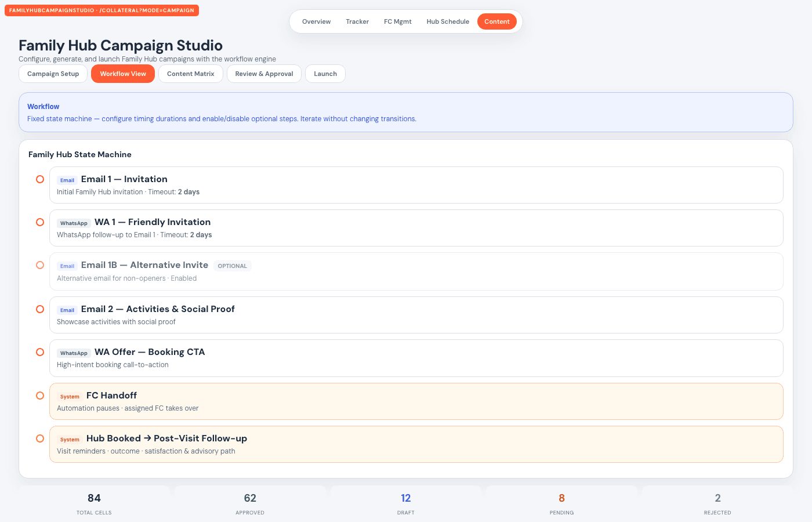Click 'Showcase activities with social proof' text
The width and height of the screenshot is (812, 522).
click(x=116, y=322)
